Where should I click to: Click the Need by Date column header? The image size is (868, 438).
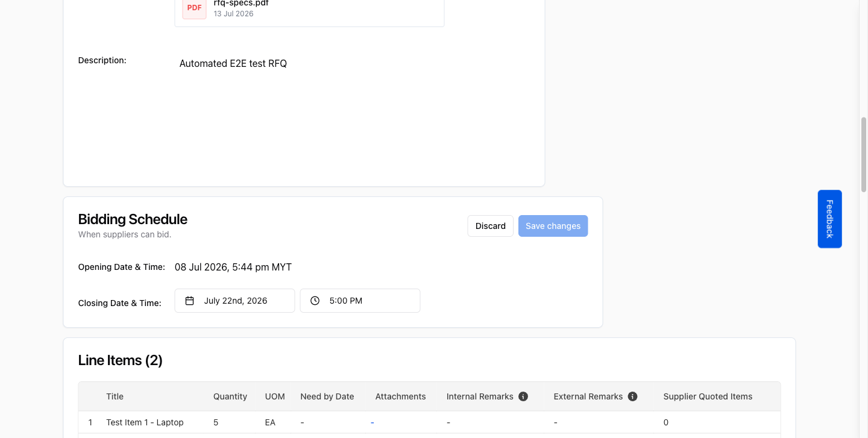[x=327, y=396]
